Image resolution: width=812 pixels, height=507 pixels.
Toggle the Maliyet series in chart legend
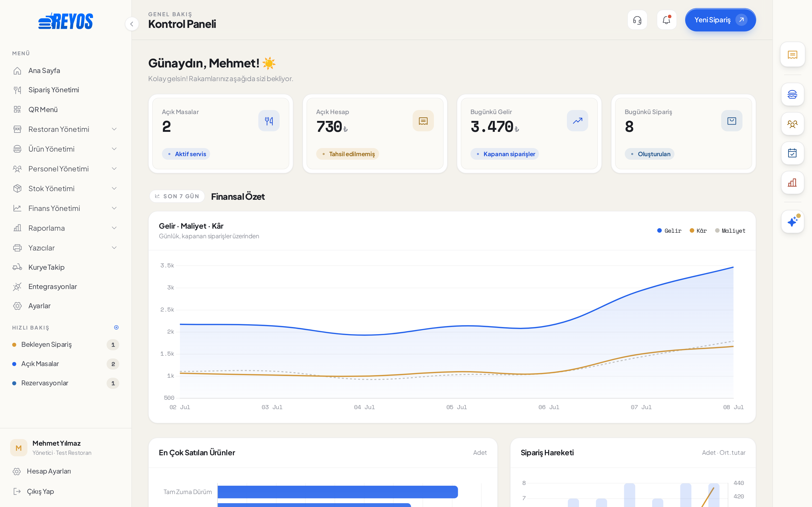[730, 231]
